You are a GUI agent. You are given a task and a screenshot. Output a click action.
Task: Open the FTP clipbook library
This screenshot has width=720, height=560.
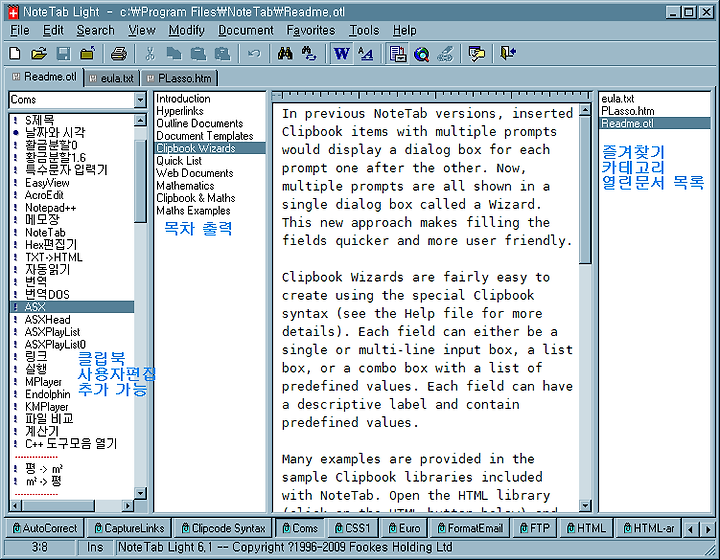pyautogui.click(x=534, y=528)
